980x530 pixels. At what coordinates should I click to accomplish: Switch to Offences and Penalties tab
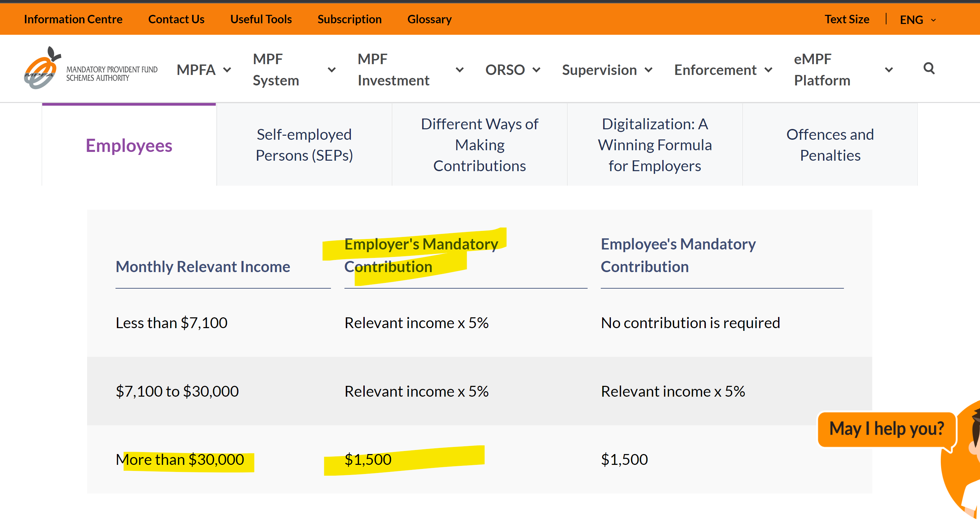tap(830, 145)
